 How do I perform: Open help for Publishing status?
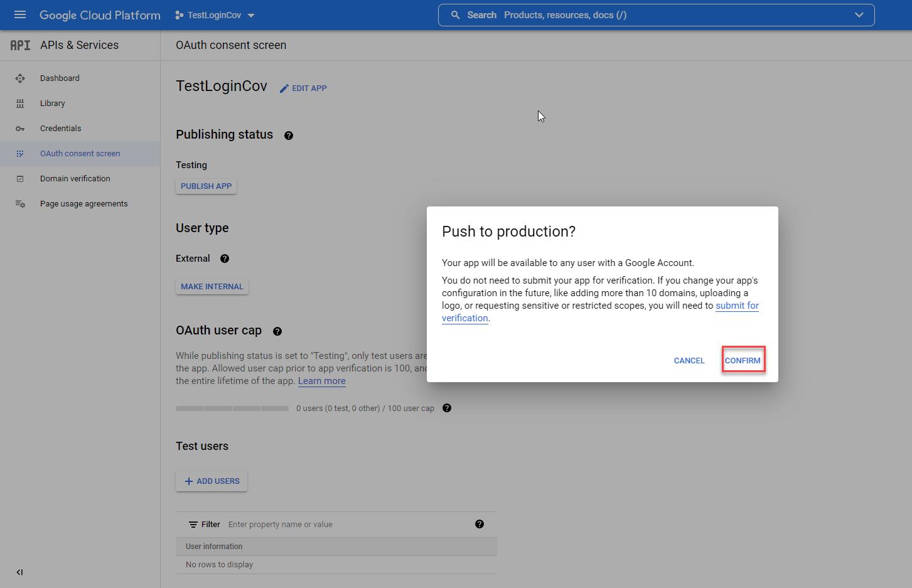pyautogui.click(x=289, y=136)
